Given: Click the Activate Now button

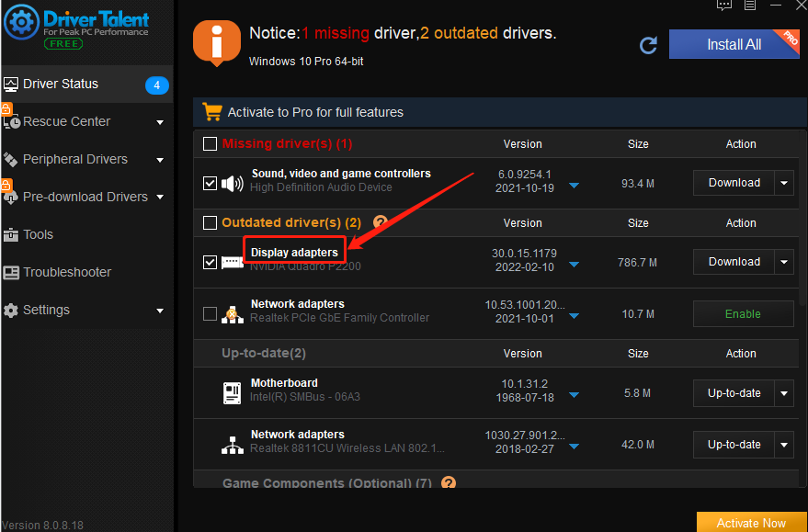Looking at the screenshot, I should coord(752,522).
